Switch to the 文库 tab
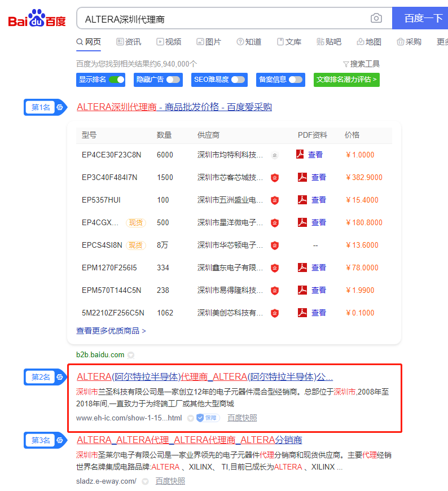The width and height of the screenshot is (448, 491). 289,42
